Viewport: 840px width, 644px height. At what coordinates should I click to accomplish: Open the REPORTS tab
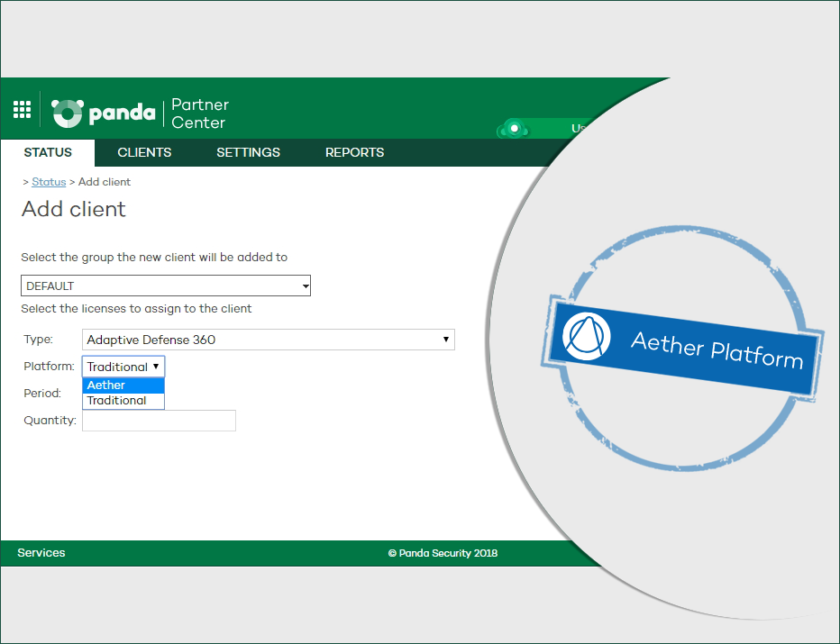[x=354, y=152]
